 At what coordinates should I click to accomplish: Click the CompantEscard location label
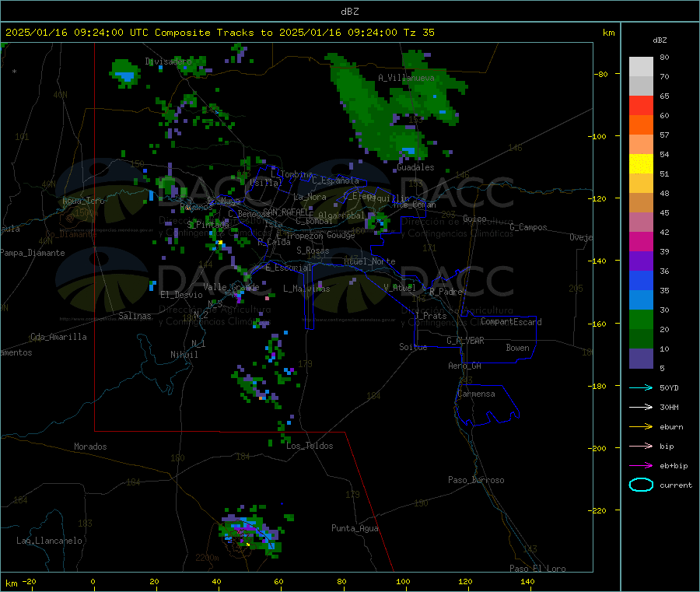tap(511, 321)
